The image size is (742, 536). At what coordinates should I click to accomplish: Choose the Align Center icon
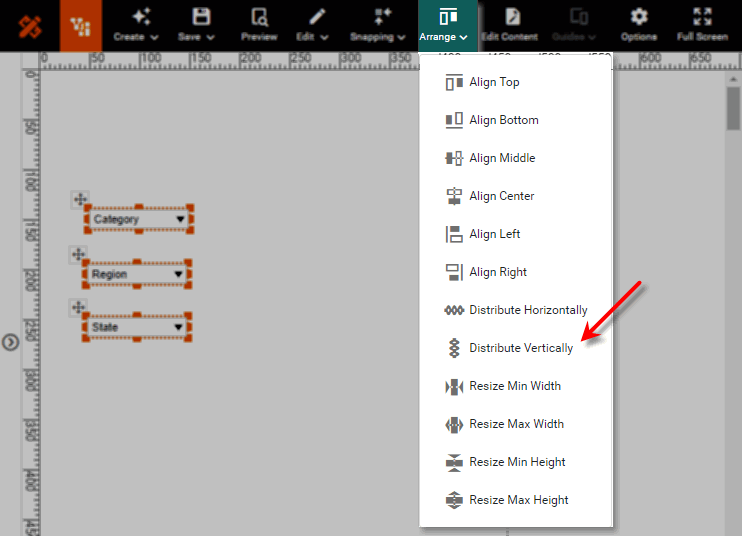[x=454, y=196]
